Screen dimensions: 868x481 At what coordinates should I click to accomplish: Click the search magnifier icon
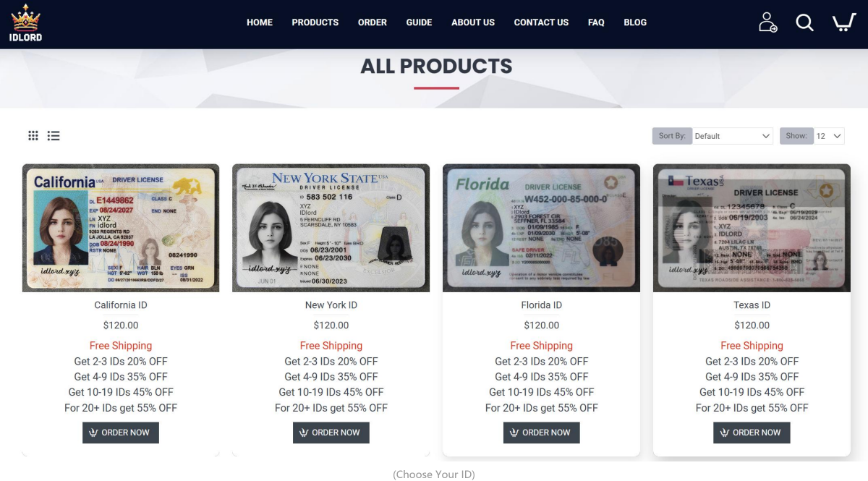(x=805, y=22)
